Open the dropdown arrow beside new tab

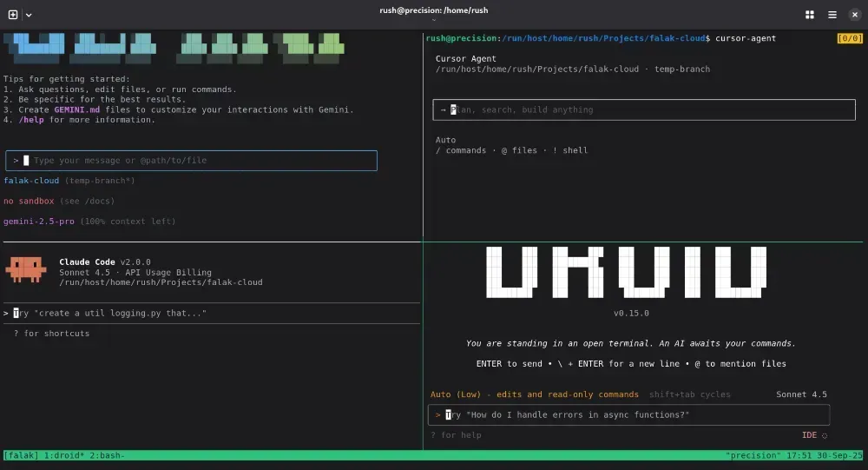(29, 15)
